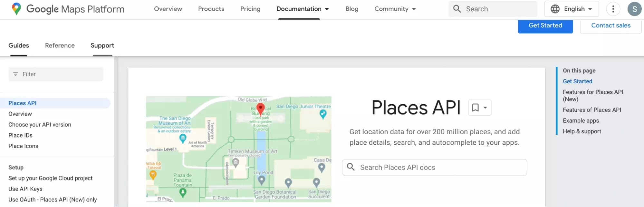Open Choose your API version
Screen dimensions: 644x207
click(40, 124)
